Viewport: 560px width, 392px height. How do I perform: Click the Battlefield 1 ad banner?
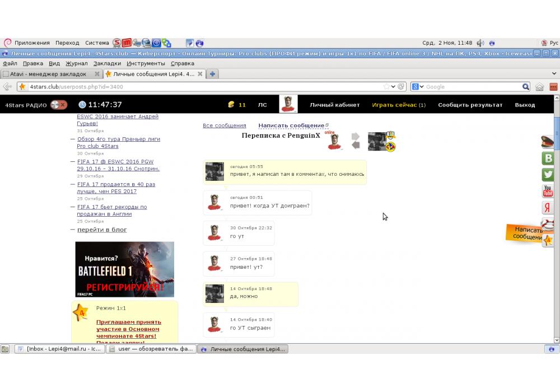coord(124,269)
